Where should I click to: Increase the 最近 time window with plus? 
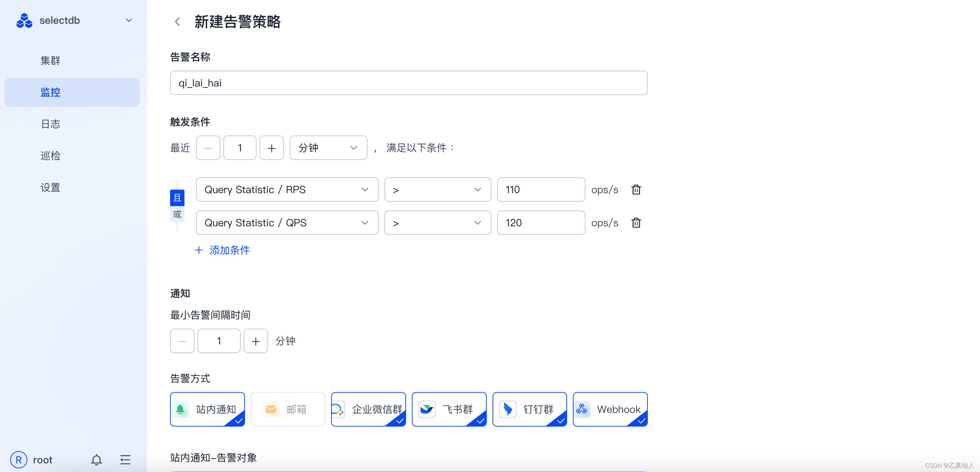click(x=271, y=148)
